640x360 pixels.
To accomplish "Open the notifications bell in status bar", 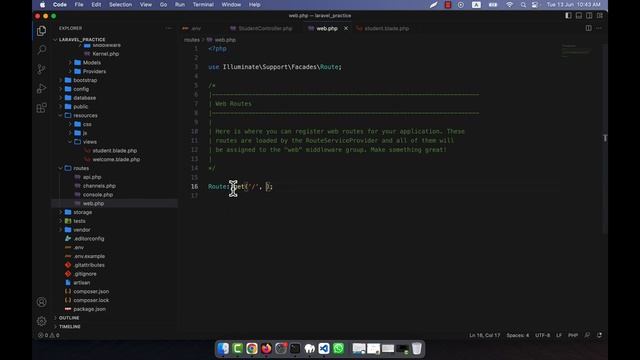I will pyautogui.click(x=599, y=335).
